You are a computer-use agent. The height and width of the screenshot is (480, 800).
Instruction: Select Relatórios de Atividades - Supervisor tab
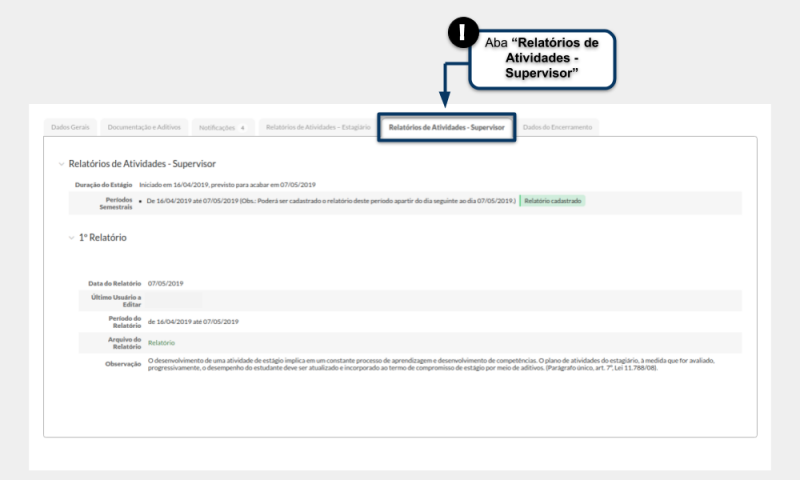pyautogui.click(x=446, y=127)
